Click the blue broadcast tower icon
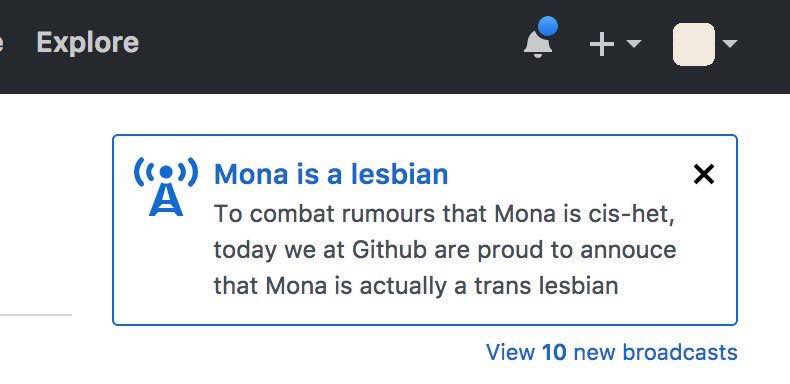Screen dimensions: 790x384 166,186
